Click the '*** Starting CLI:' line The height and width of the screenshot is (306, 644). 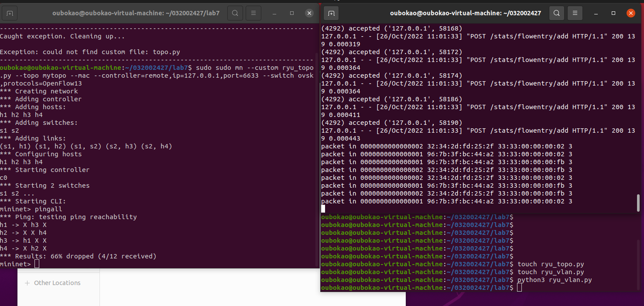point(33,201)
